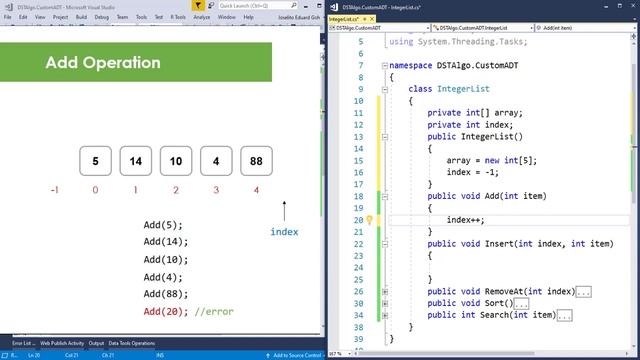Screen dimensions: 640x360
Task: Click the 'private int[] array;' declaration
Action: coord(475,113)
